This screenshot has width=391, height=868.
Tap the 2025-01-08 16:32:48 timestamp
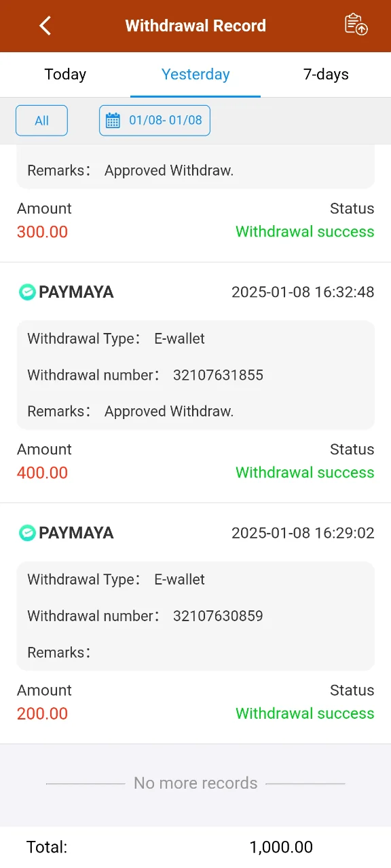[x=303, y=292]
